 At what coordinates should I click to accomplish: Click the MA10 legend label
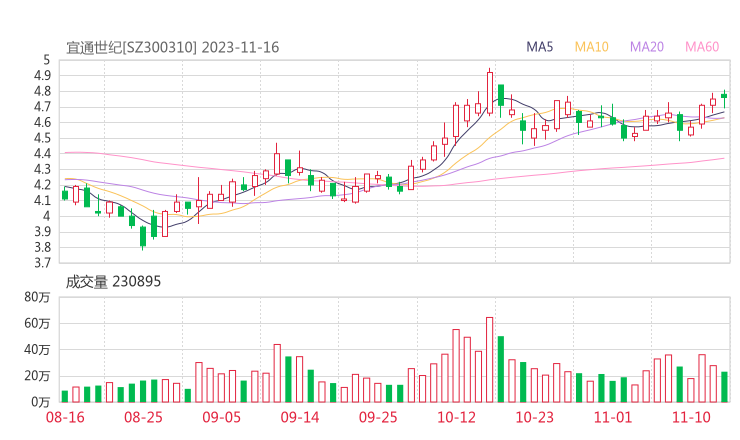click(x=591, y=47)
